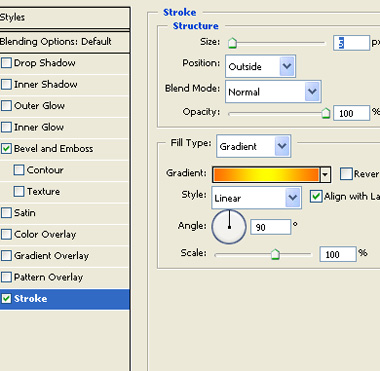Tick the Satin checkbox
This screenshot has height=371, width=380.
click(6, 213)
